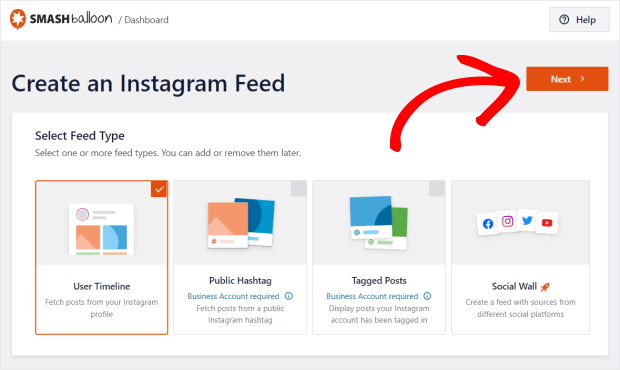
Task: Open the Help button
Action: [x=579, y=19]
